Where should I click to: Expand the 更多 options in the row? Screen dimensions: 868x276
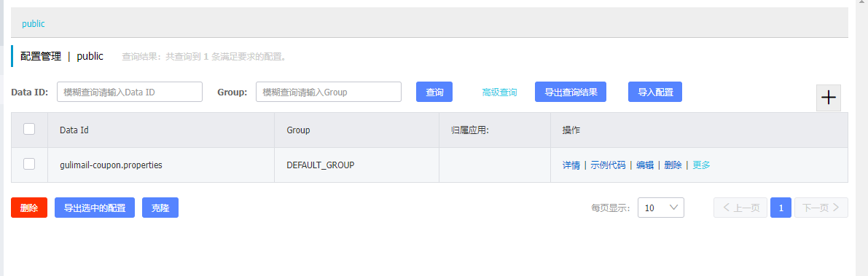pos(701,165)
